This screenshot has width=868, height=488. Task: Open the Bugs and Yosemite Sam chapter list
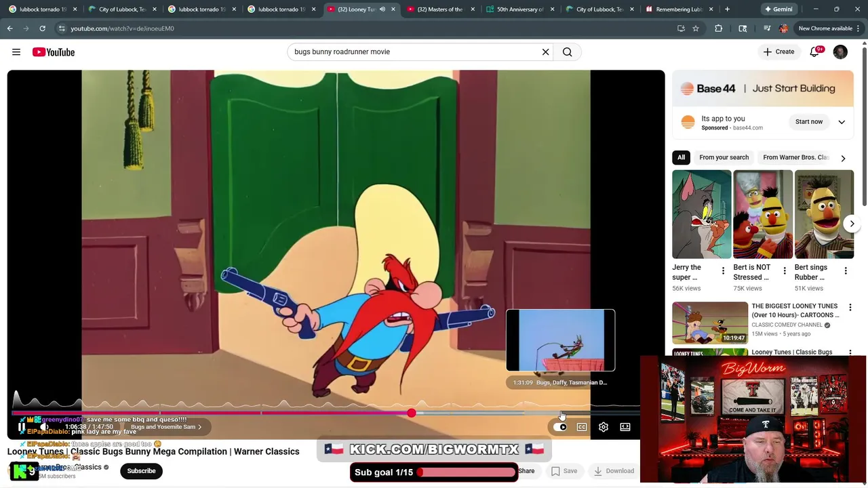click(166, 427)
